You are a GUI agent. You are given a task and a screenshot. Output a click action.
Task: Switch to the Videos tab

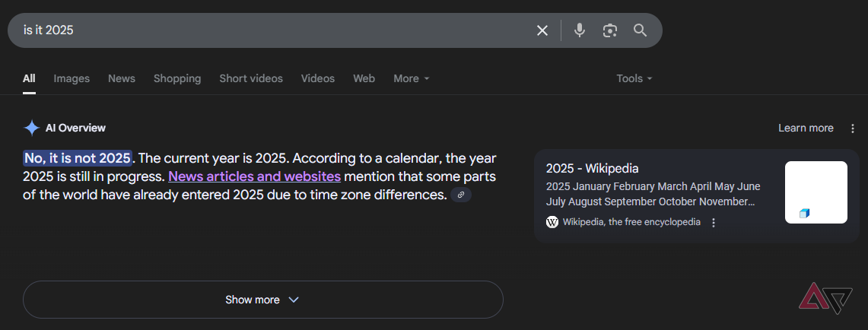tap(318, 78)
